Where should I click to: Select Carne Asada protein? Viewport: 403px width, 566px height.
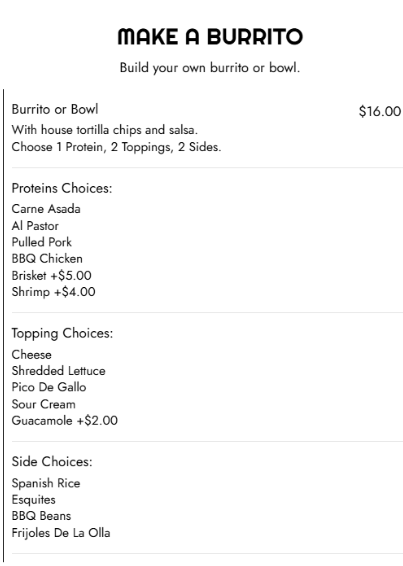(46, 209)
